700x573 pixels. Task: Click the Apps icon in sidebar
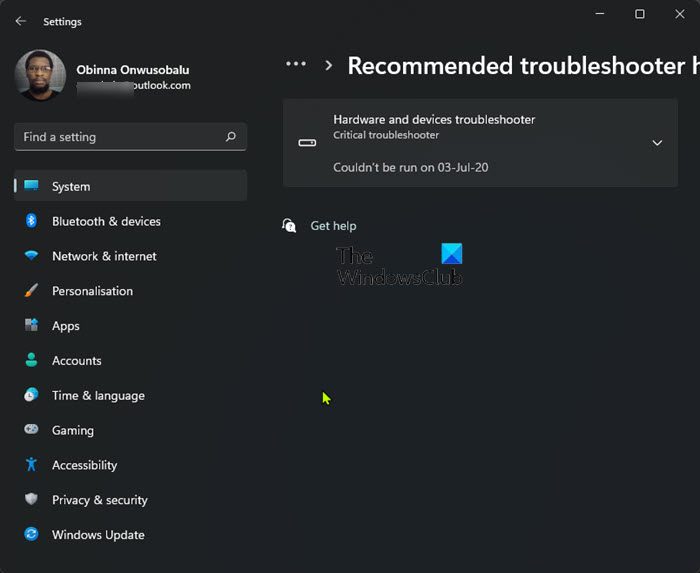pyautogui.click(x=31, y=326)
